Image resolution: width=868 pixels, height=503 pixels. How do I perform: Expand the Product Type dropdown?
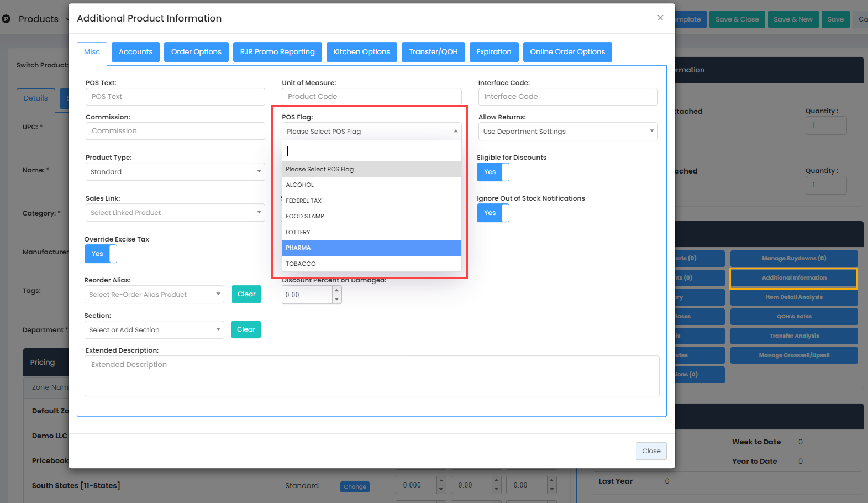click(x=175, y=172)
